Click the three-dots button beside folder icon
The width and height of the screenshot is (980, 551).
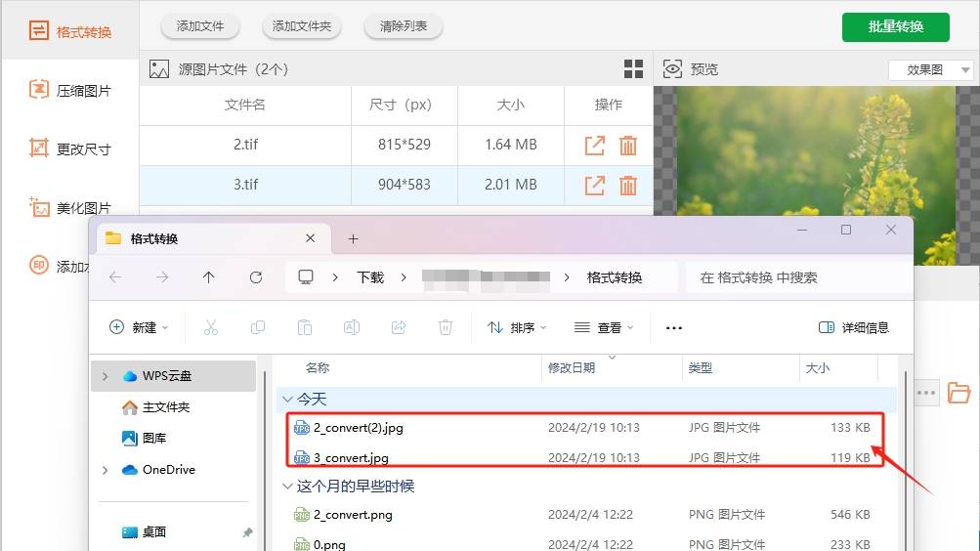pyautogui.click(x=926, y=393)
